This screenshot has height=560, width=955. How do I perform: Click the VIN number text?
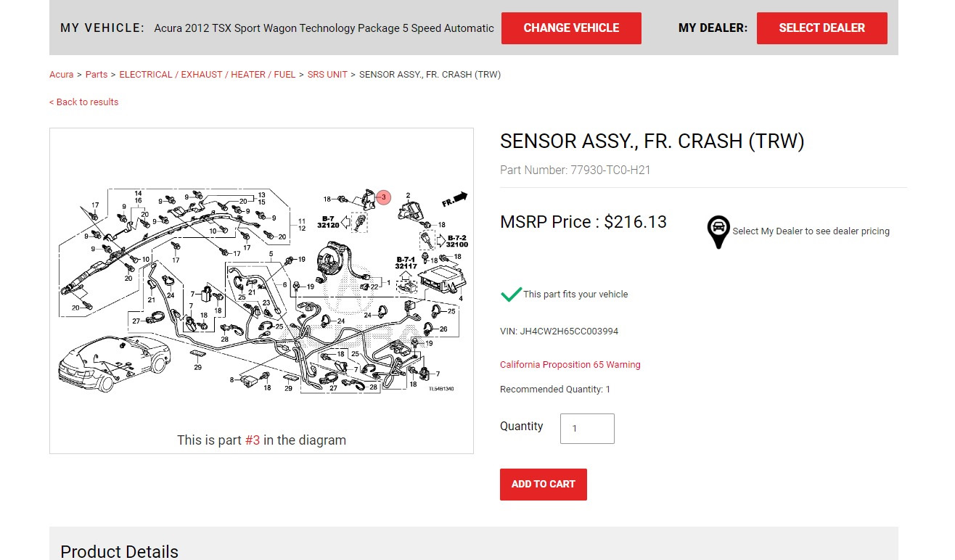click(x=559, y=332)
